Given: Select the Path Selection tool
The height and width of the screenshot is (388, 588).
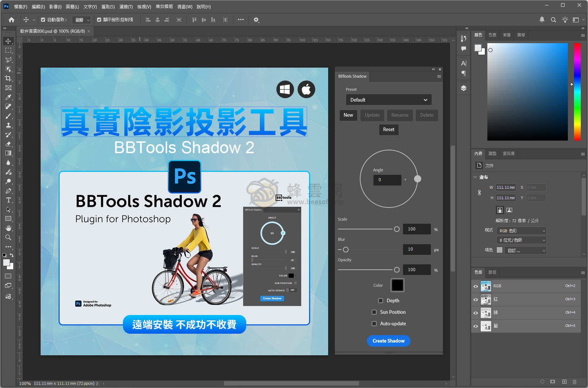Looking at the screenshot, I should click(x=8, y=209).
